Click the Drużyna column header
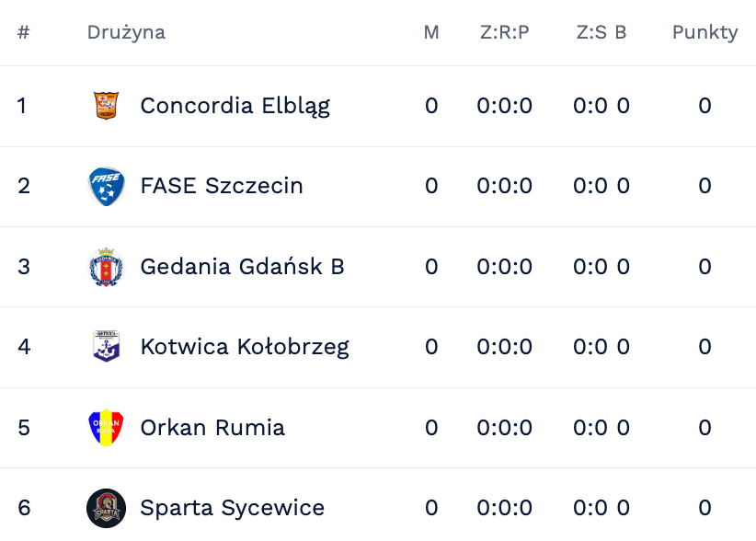756x541 pixels. pos(126,32)
